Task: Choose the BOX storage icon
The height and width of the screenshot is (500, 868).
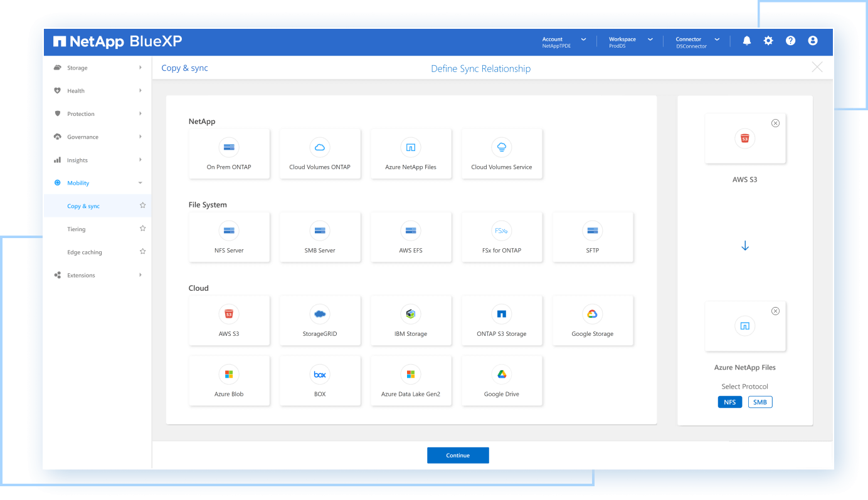Action: pyautogui.click(x=320, y=374)
